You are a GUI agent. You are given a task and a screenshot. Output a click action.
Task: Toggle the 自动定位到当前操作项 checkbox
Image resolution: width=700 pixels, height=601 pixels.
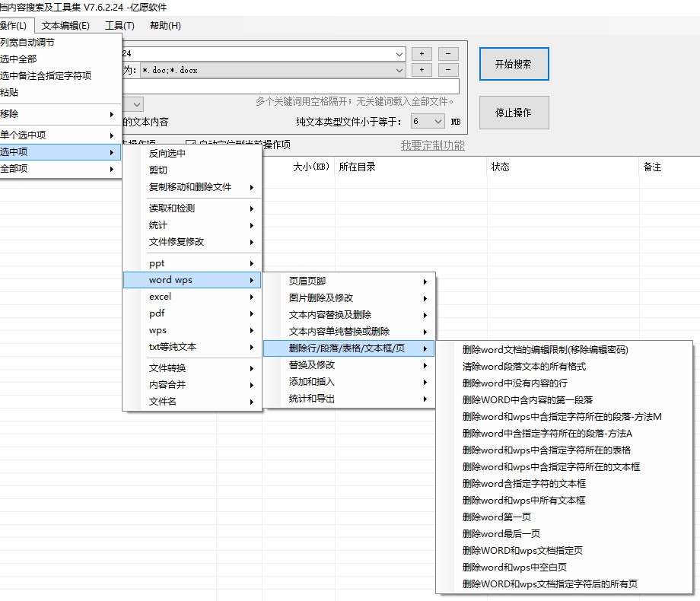tap(191, 145)
